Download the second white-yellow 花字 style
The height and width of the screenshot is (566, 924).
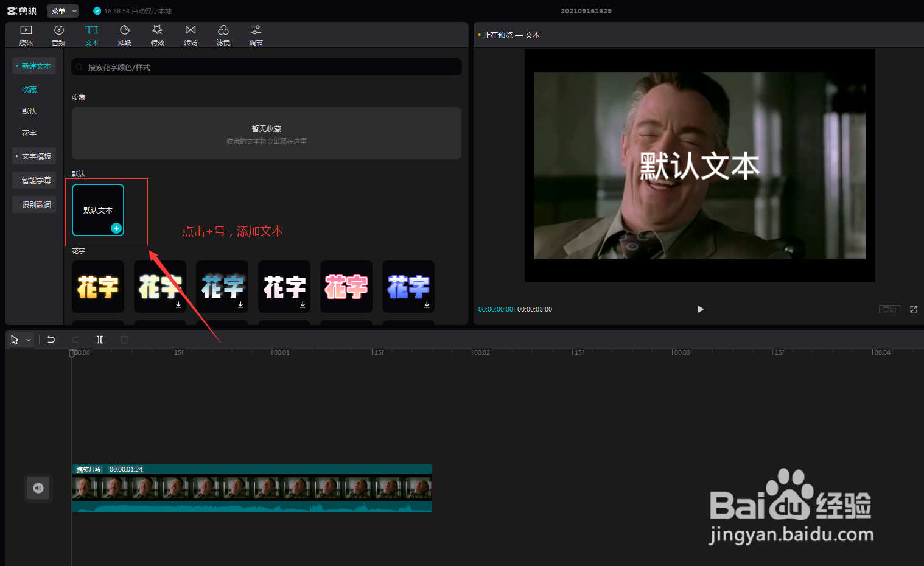[x=178, y=304]
